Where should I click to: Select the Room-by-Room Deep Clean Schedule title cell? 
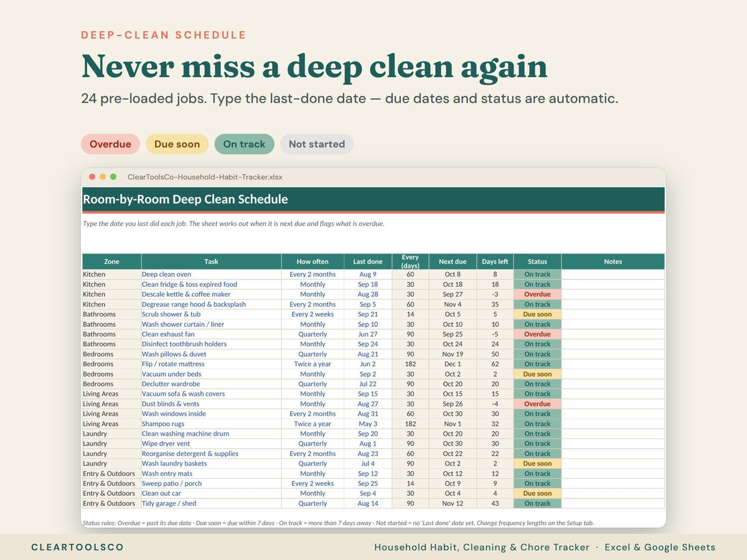(374, 199)
